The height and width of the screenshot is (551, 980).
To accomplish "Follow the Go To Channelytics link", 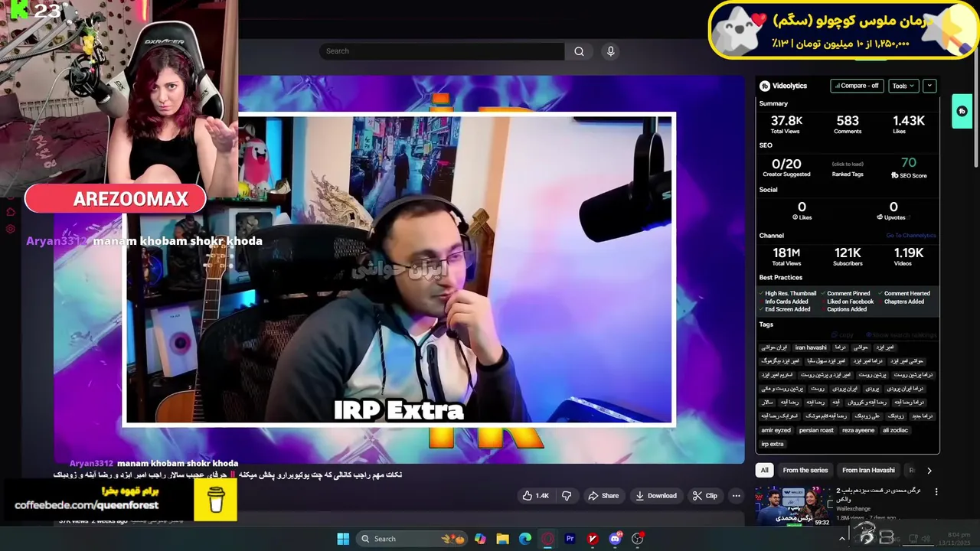I will click(911, 236).
